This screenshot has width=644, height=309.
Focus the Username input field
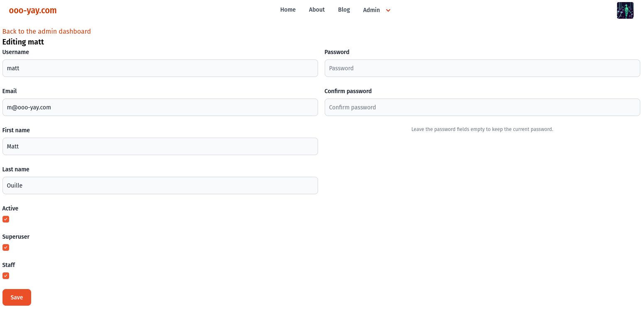coord(160,68)
